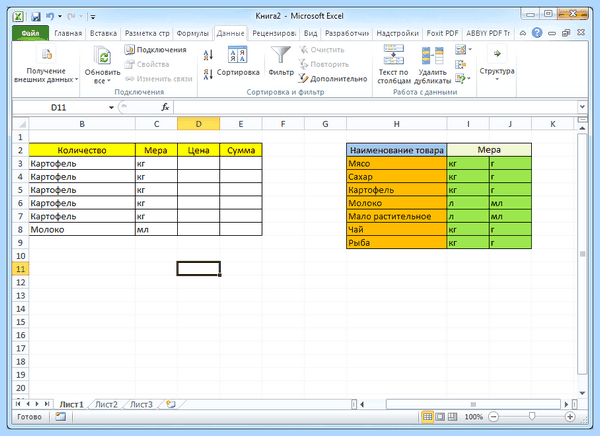600x436 pixels.
Task: Click the Дополнительно advanced filter button
Action: pyautogui.click(x=333, y=79)
